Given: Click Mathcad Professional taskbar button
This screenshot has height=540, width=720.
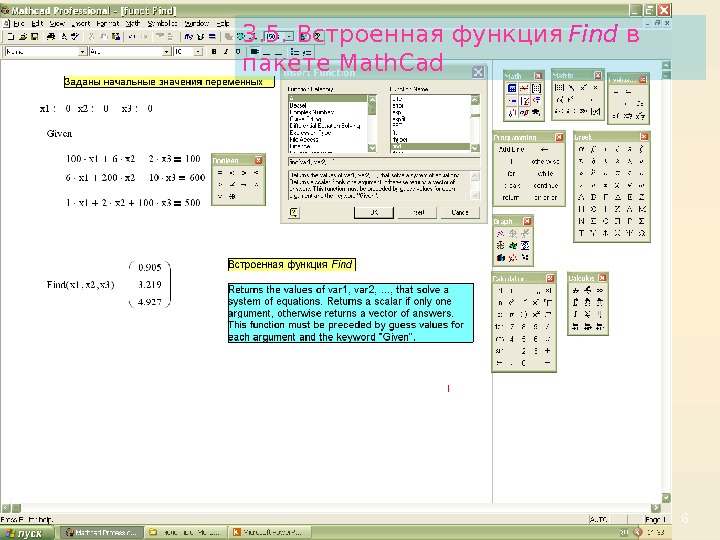Looking at the screenshot, I should pyautogui.click(x=102, y=533).
